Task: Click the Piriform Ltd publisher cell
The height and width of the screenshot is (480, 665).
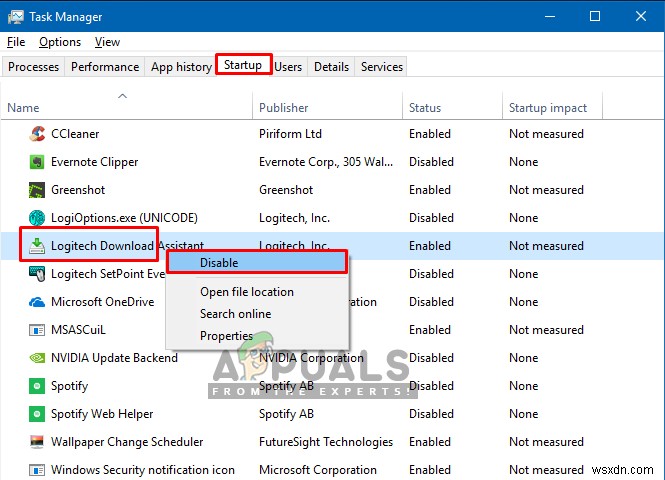Action: (291, 134)
